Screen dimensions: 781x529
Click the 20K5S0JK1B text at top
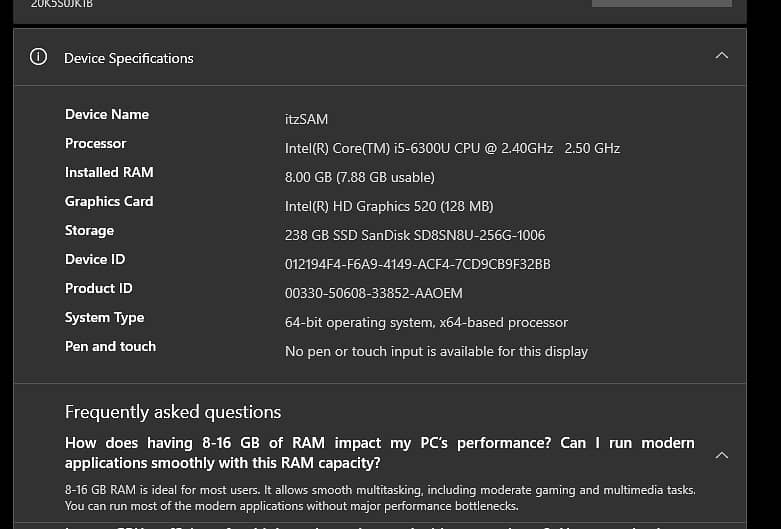click(62, 4)
